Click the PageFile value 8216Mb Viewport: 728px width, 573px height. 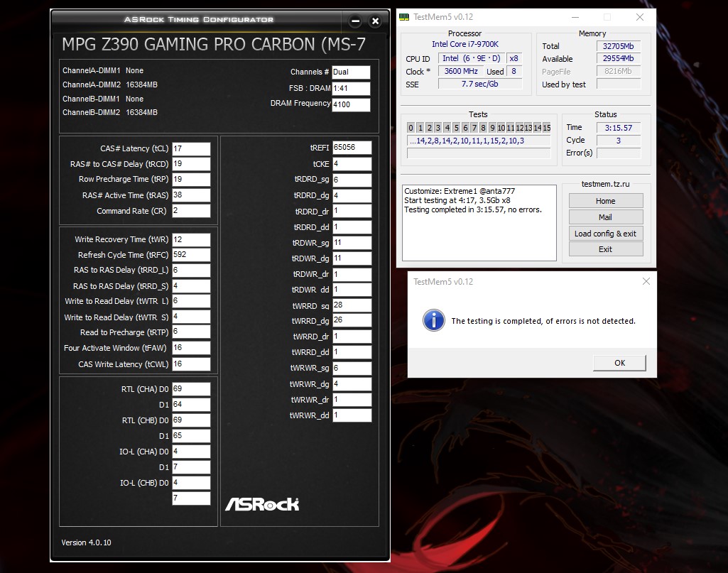619,71
